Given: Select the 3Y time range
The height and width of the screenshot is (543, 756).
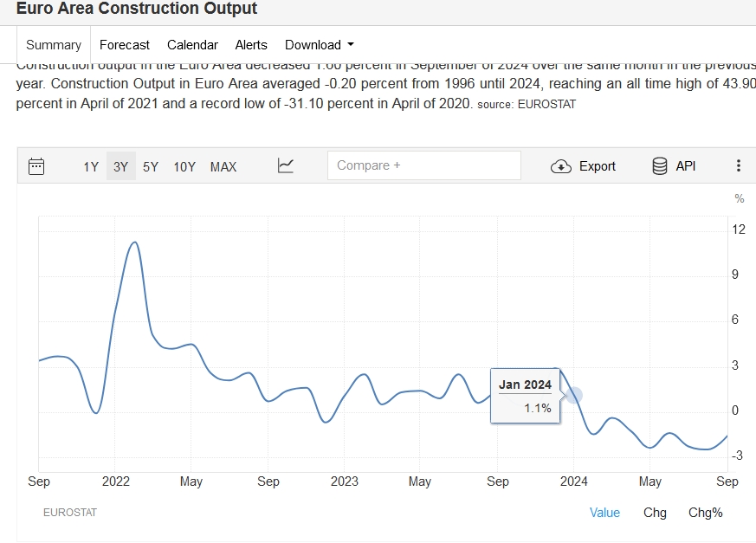Looking at the screenshot, I should tap(120, 167).
